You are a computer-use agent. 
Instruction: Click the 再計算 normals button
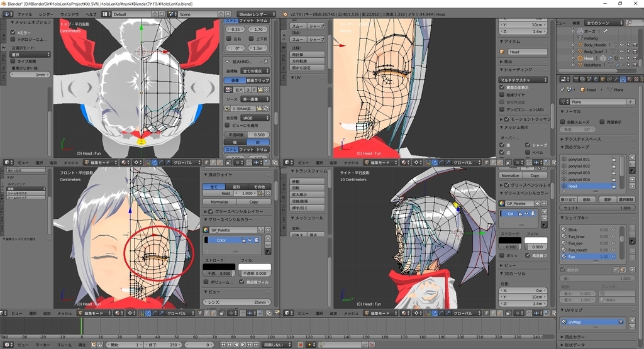tap(308, 55)
